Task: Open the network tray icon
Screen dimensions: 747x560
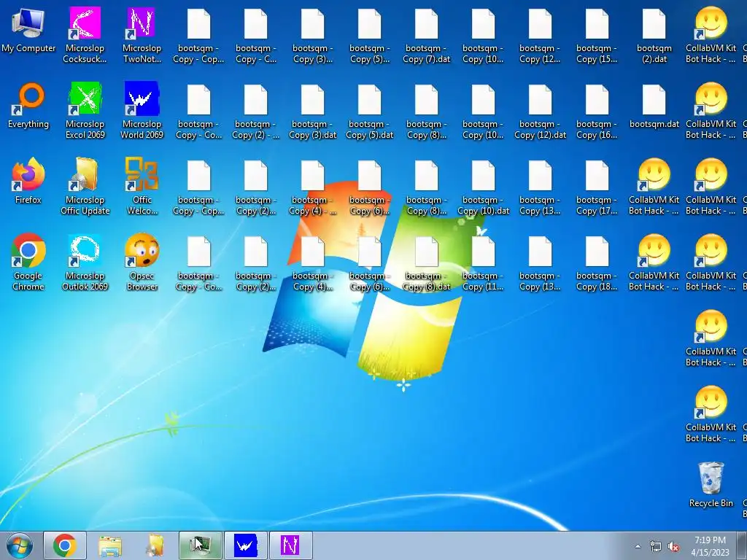Action: (656, 546)
